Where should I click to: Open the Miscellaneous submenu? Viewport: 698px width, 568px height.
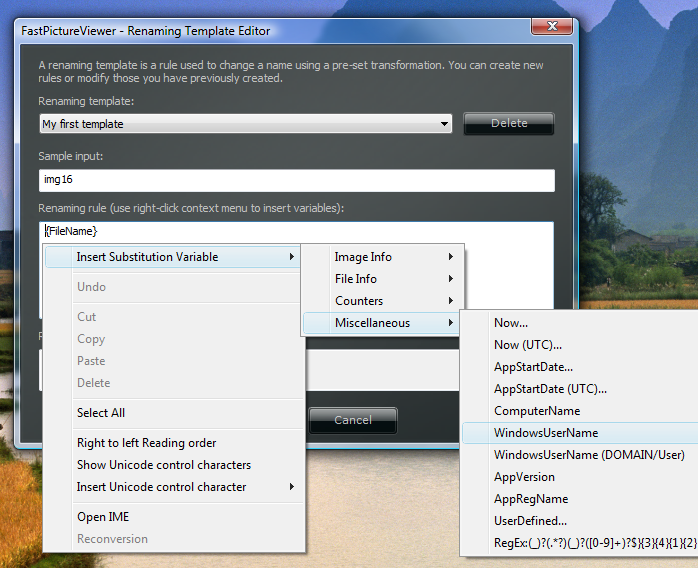pos(382,323)
